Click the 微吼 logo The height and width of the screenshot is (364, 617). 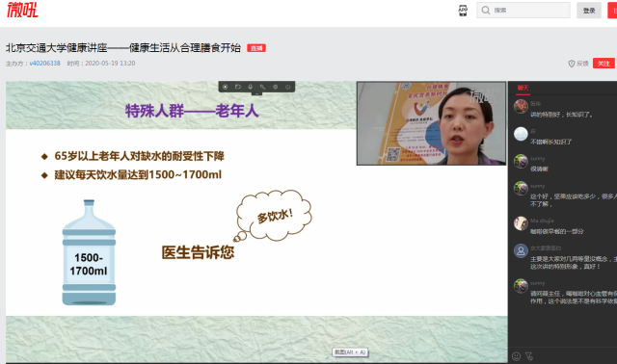click(x=22, y=10)
